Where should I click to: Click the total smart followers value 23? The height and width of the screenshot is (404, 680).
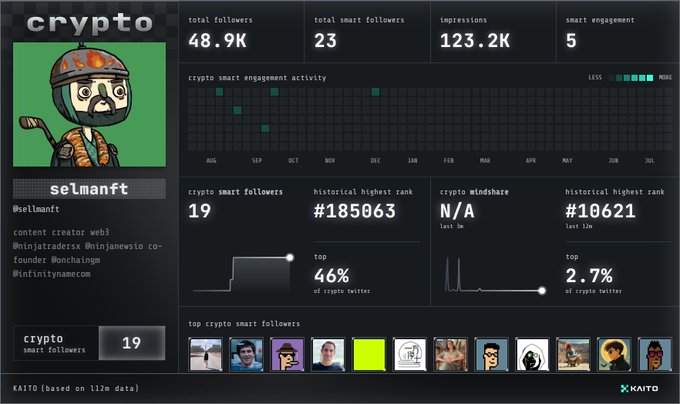click(325, 41)
